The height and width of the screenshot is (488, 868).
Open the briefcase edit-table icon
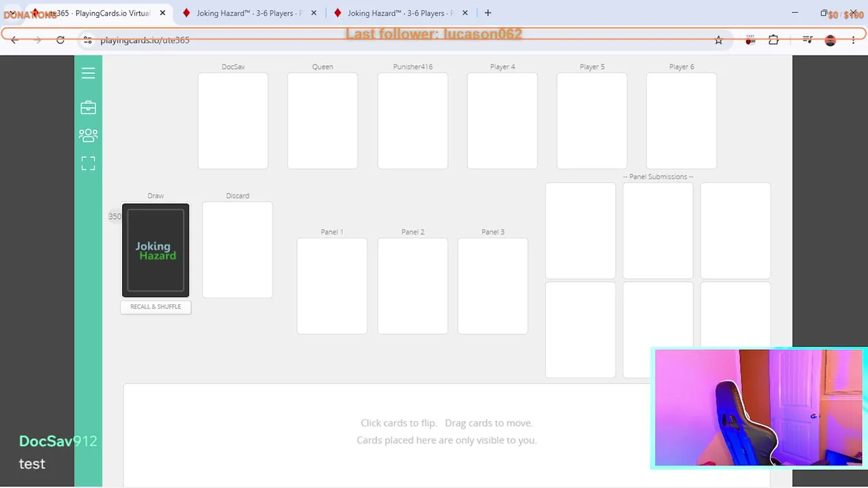88,108
